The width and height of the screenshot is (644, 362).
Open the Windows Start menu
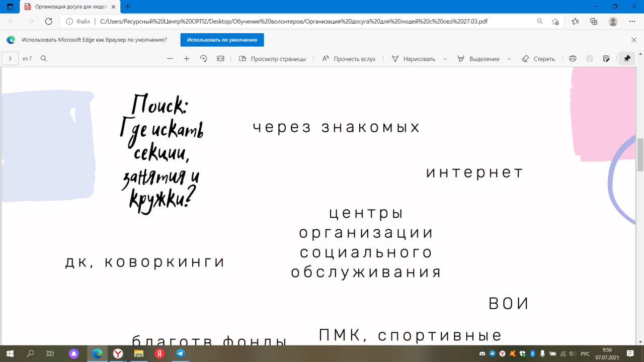[x=10, y=353]
